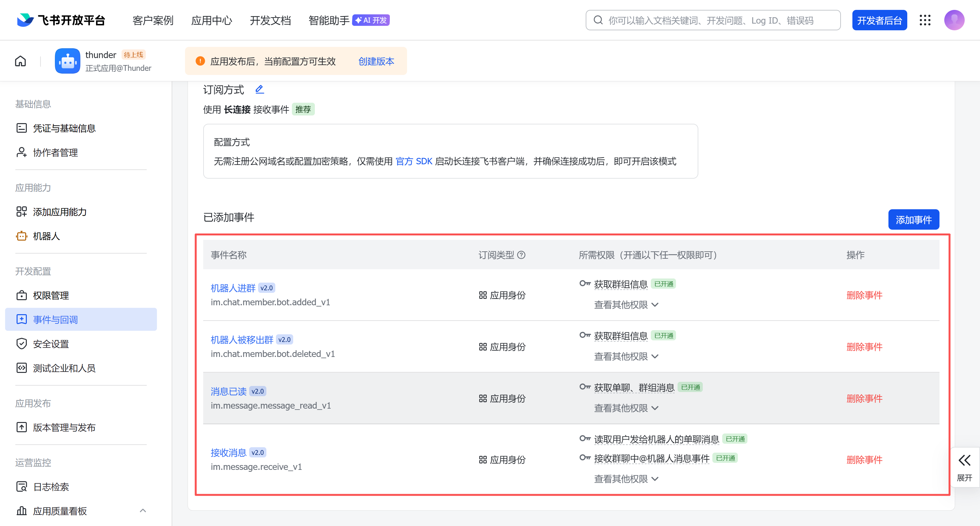Viewport: 980px width, 526px height.
Task: Click the edit pencil next to 订阅方式
Action: [x=259, y=89]
